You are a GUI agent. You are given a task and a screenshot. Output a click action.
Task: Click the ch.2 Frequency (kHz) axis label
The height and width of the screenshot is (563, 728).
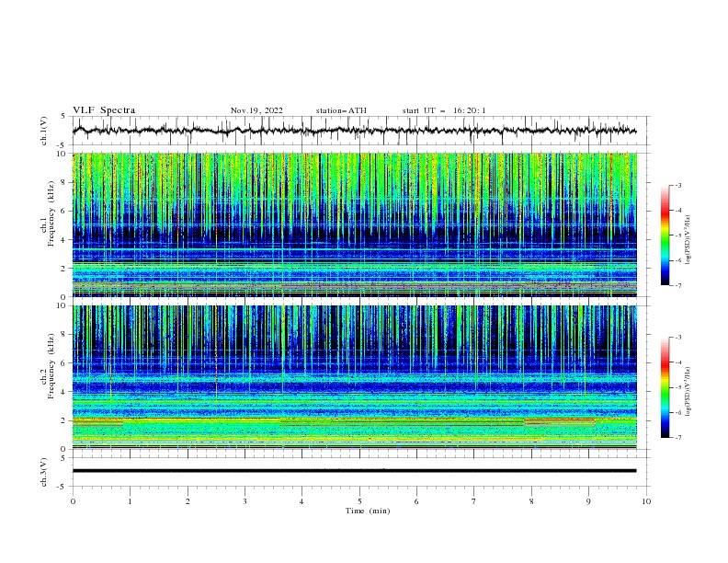(48, 366)
